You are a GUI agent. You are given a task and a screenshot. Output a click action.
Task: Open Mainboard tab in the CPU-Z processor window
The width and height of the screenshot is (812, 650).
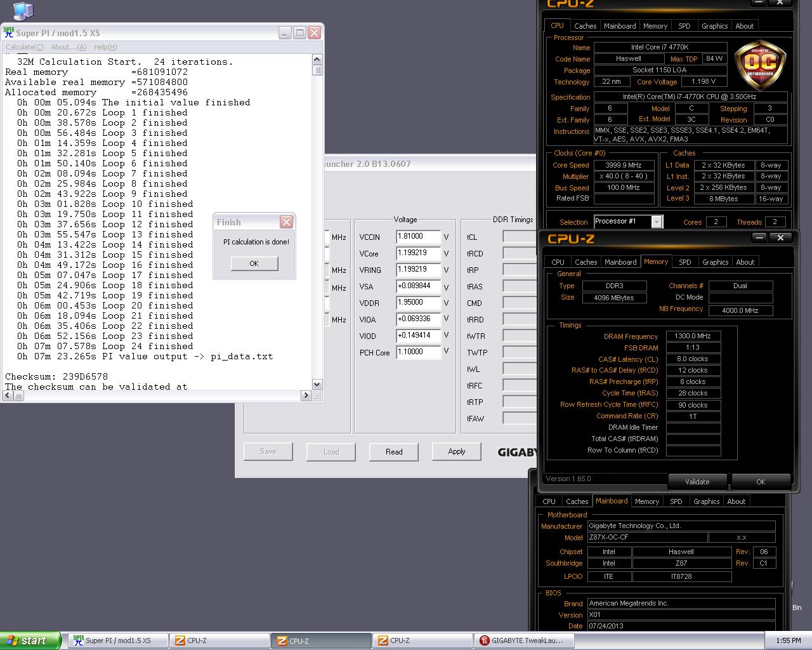click(x=620, y=26)
